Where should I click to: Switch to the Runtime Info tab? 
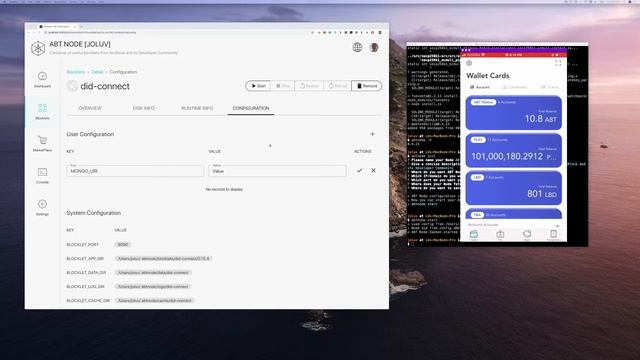[x=197, y=108]
